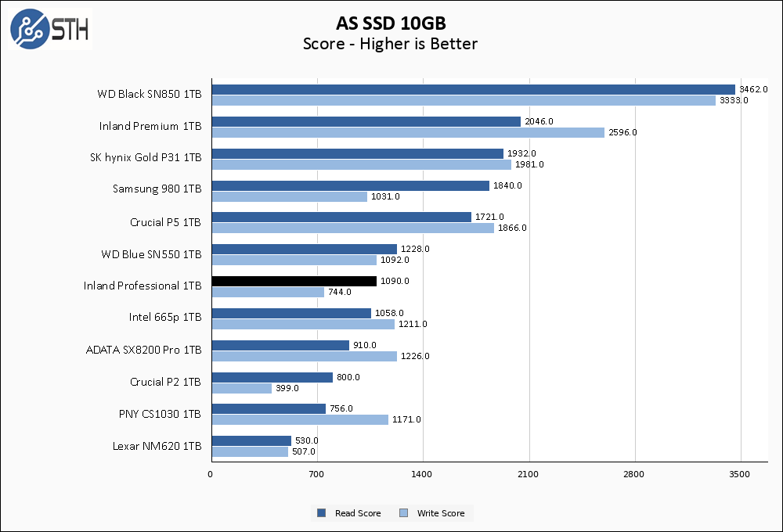Select the Lexar NM620 1TB label
Viewport: 783px width, 532px height.
click(157, 446)
